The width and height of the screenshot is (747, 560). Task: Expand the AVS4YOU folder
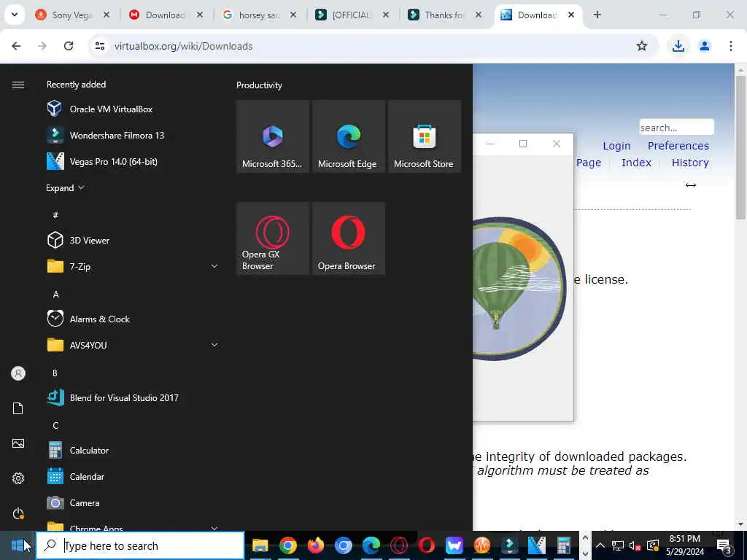[214, 345]
